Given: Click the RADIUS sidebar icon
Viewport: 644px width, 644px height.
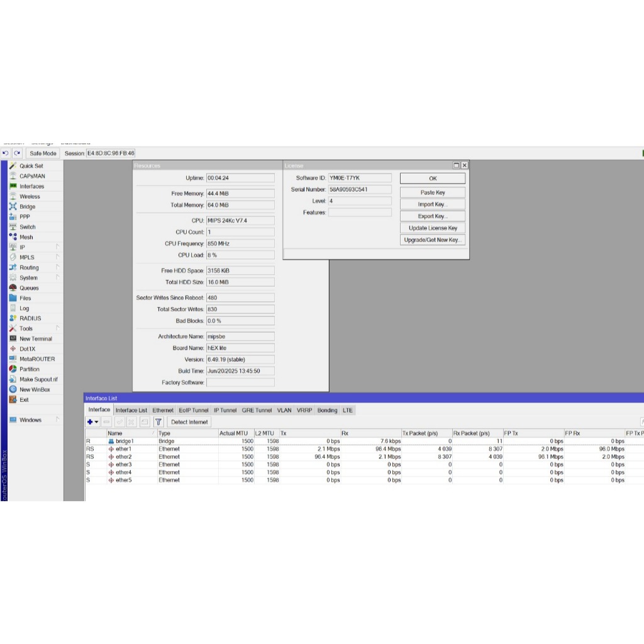Looking at the screenshot, I should tap(13, 318).
